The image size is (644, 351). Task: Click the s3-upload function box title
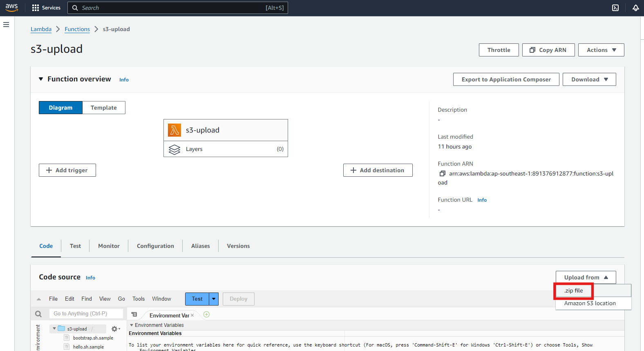203,130
